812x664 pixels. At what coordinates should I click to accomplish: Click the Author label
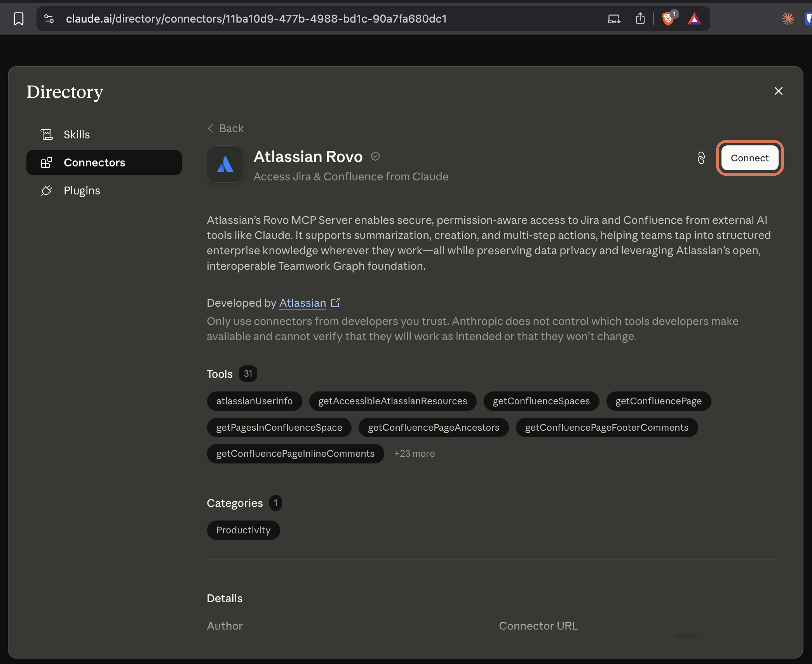225,626
